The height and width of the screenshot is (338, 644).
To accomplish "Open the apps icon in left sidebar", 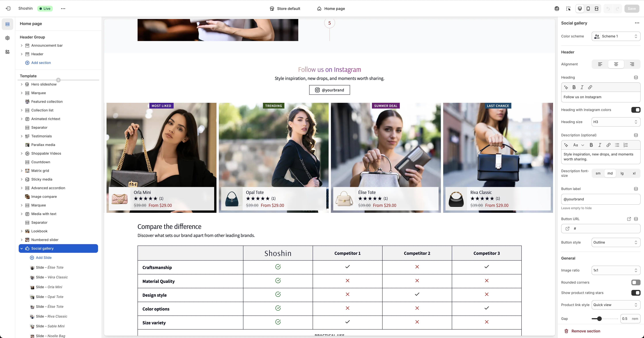I will click(7, 52).
